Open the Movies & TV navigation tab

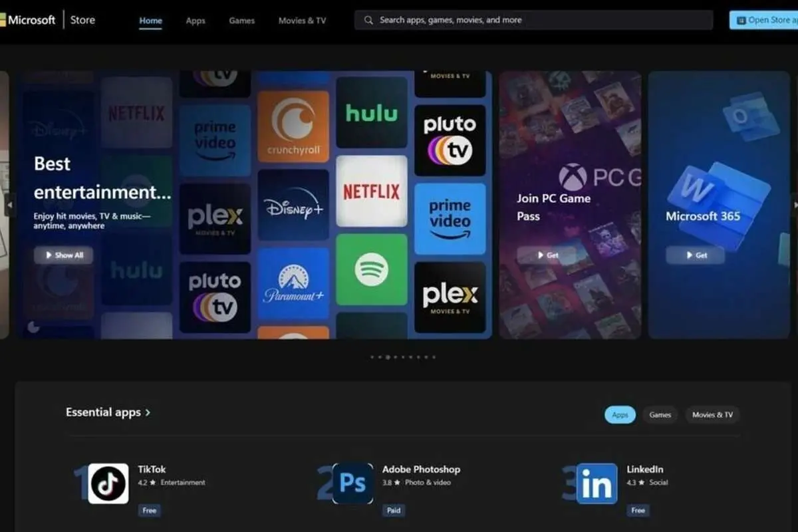click(302, 21)
